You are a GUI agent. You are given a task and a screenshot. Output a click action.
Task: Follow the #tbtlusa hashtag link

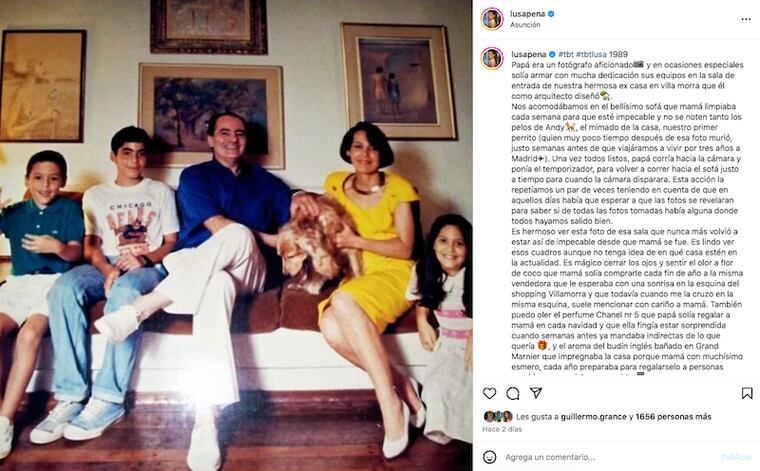591,54
